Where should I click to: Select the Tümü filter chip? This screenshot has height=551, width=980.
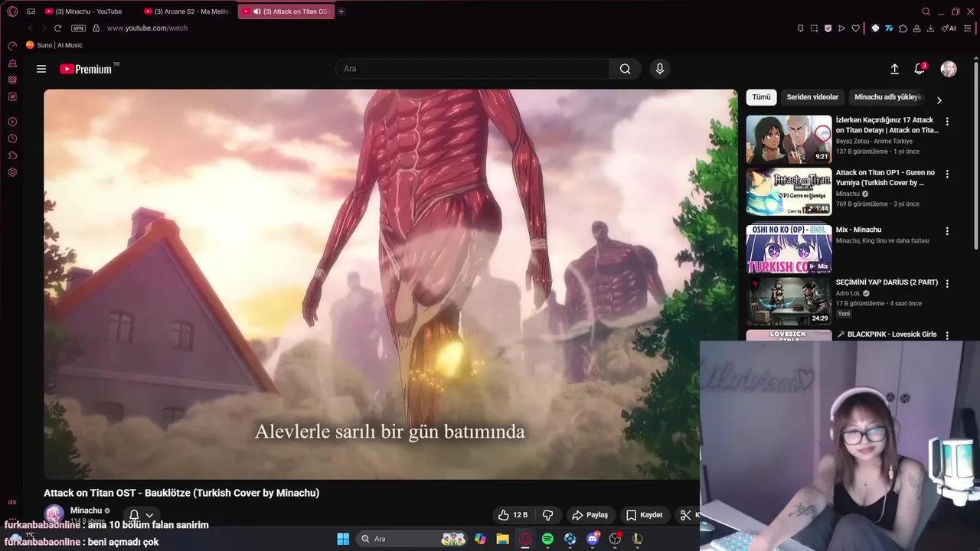[x=761, y=97]
